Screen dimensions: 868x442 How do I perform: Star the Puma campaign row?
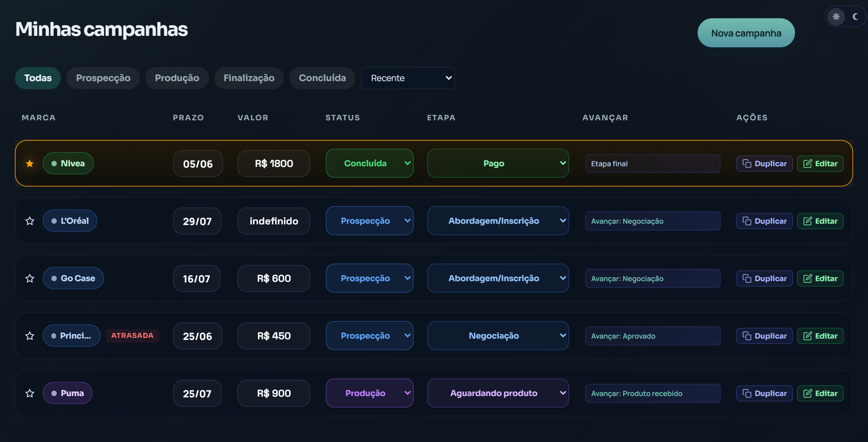tap(30, 393)
